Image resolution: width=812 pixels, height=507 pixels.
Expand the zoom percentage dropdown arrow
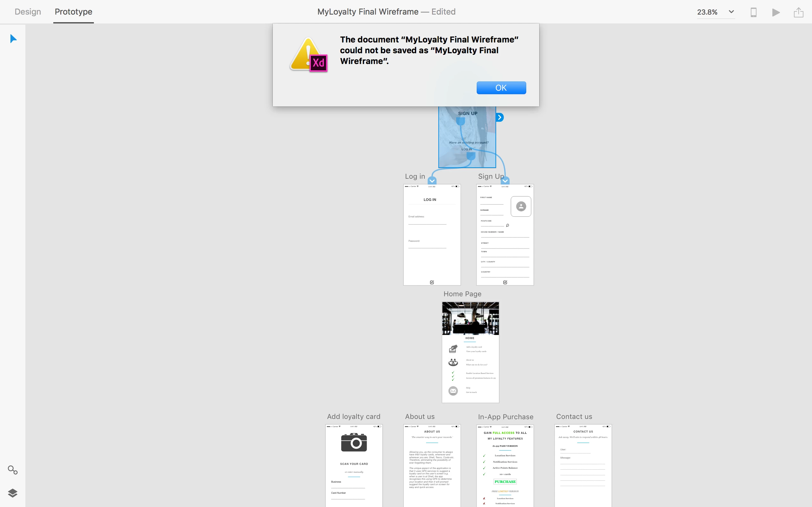(731, 12)
